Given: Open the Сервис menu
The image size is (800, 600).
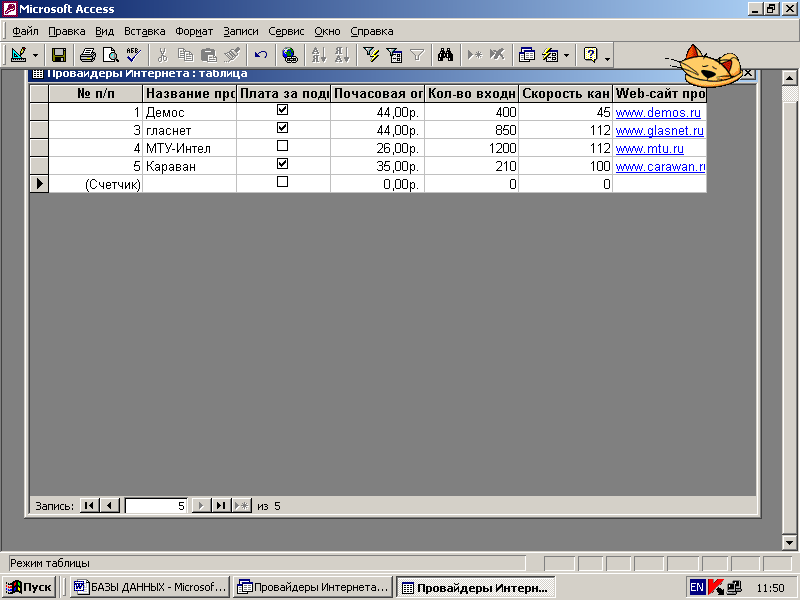Looking at the screenshot, I should pos(286,32).
